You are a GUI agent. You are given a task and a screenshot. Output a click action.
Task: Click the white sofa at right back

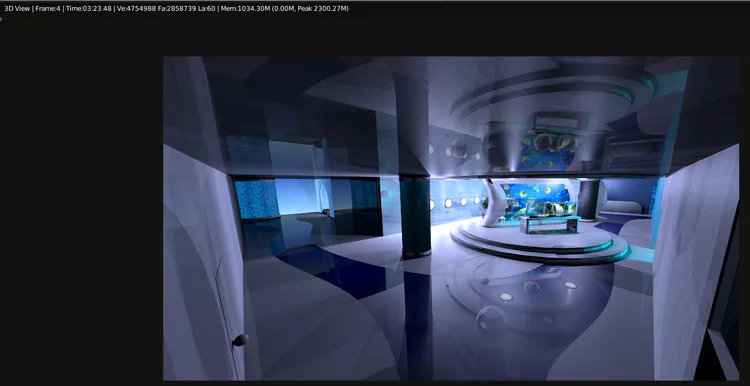pyautogui.click(x=623, y=207)
